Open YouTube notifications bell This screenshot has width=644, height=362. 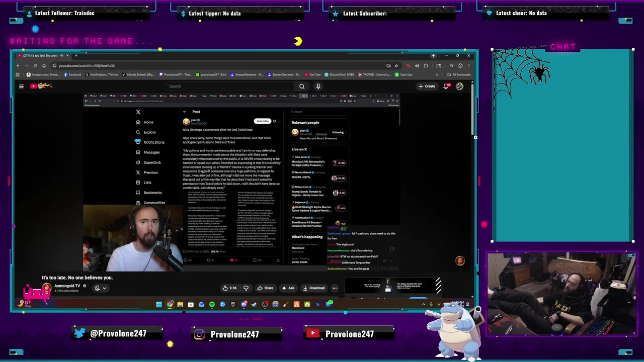click(x=446, y=86)
